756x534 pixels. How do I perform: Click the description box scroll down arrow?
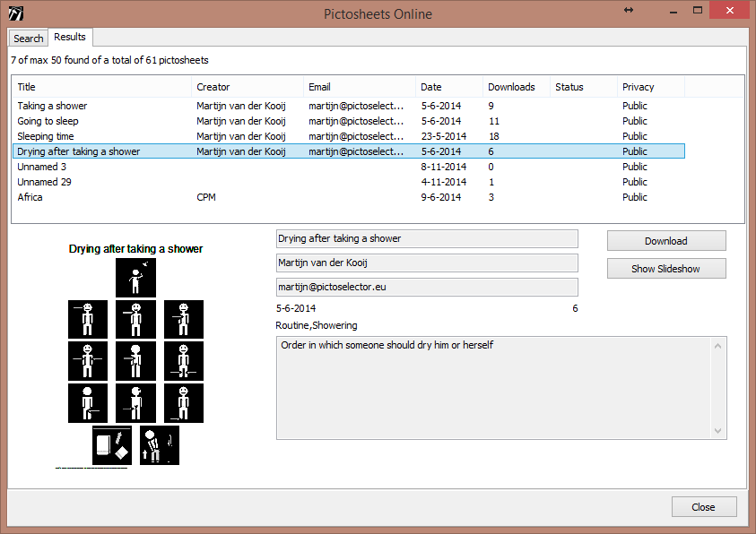[717, 431]
